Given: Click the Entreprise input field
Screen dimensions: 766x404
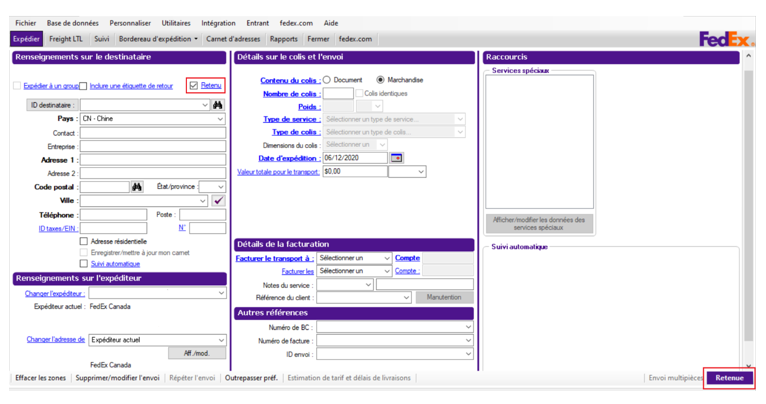Looking at the screenshot, I should (x=153, y=146).
